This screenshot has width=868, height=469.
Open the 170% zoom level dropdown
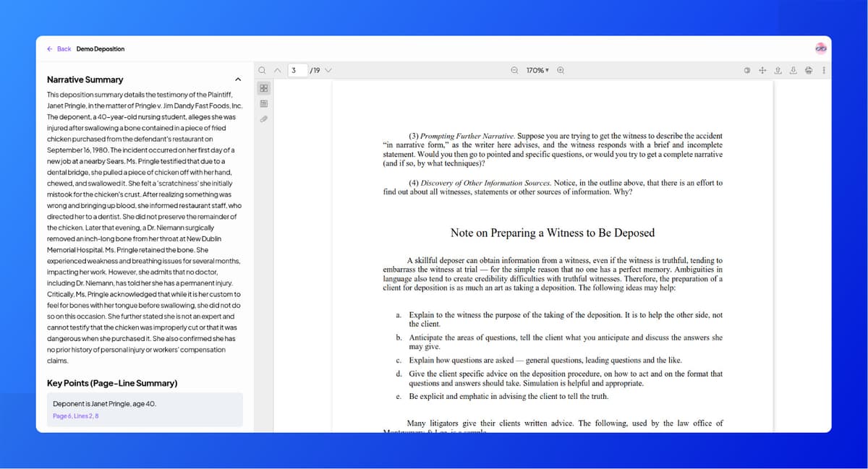coord(536,70)
